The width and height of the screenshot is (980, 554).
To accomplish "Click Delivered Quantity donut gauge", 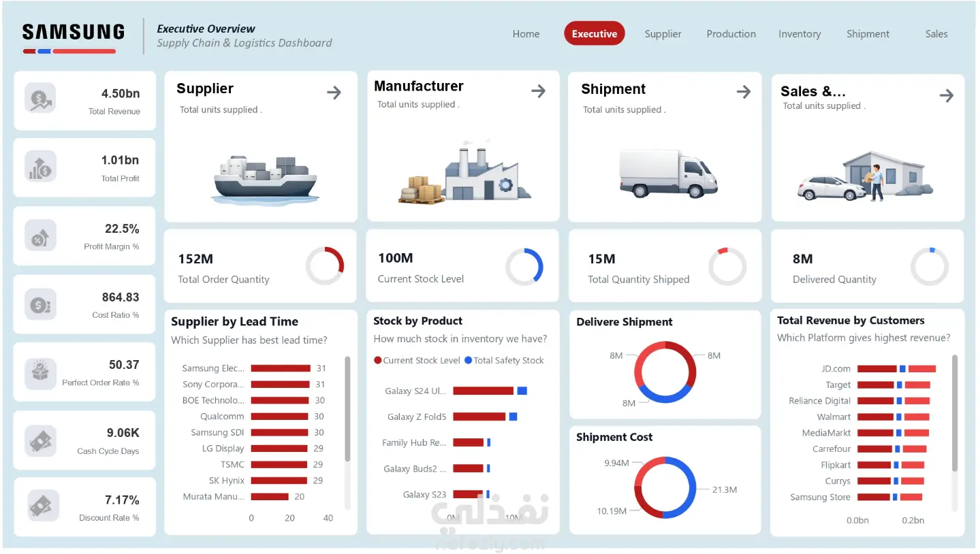I will pyautogui.click(x=930, y=266).
